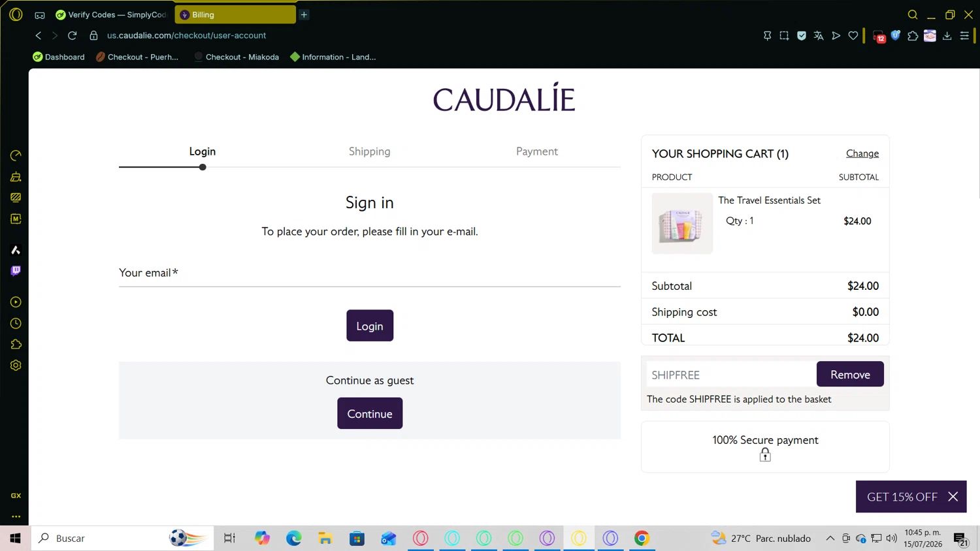The image size is (980, 551).
Task: Open Twitch in the sidebar
Action: pos(16,271)
